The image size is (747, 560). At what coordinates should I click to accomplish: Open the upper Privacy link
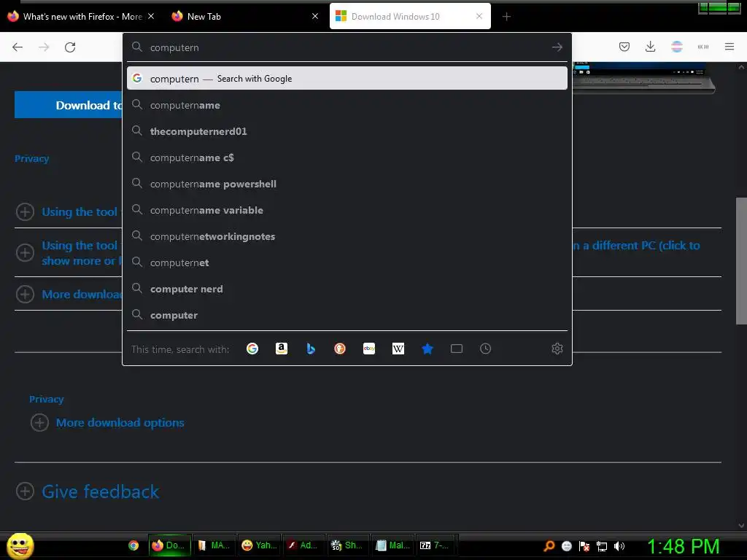pos(32,158)
